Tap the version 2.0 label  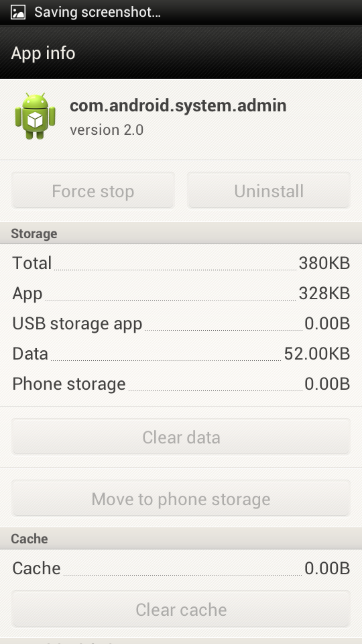107,129
